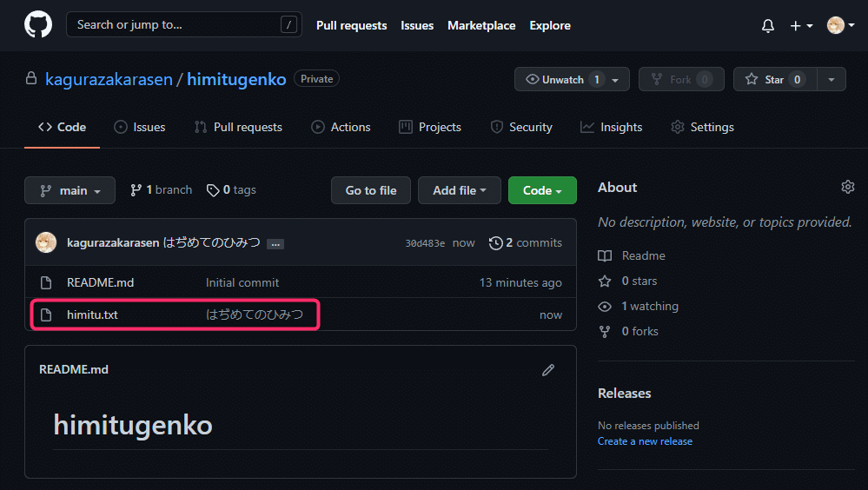View the 0 stars link

pos(627,281)
